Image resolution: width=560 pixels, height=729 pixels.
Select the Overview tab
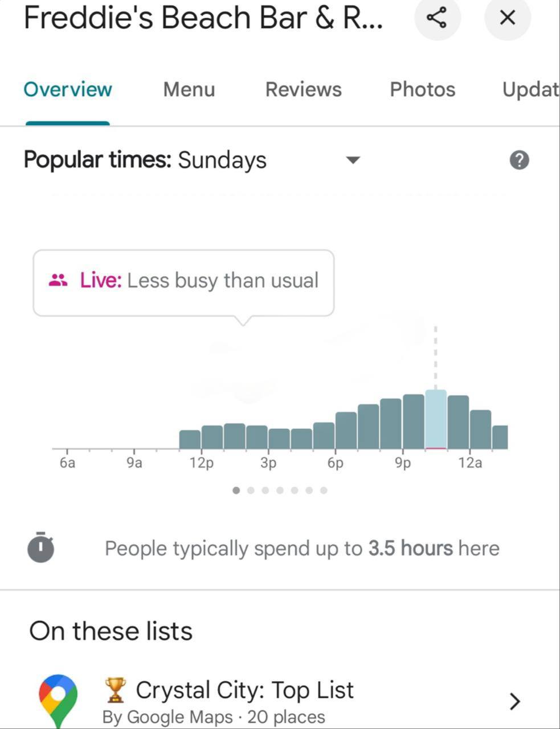coord(68,89)
